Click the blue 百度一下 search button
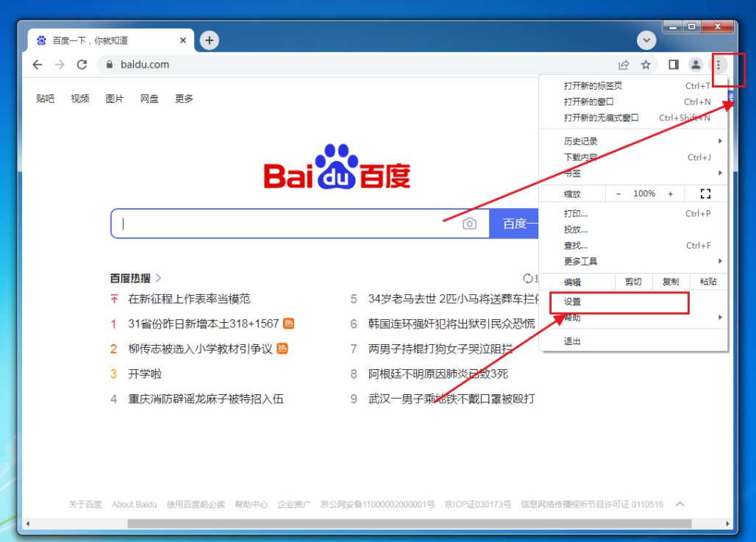The image size is (756, 542). pos(514,224)
